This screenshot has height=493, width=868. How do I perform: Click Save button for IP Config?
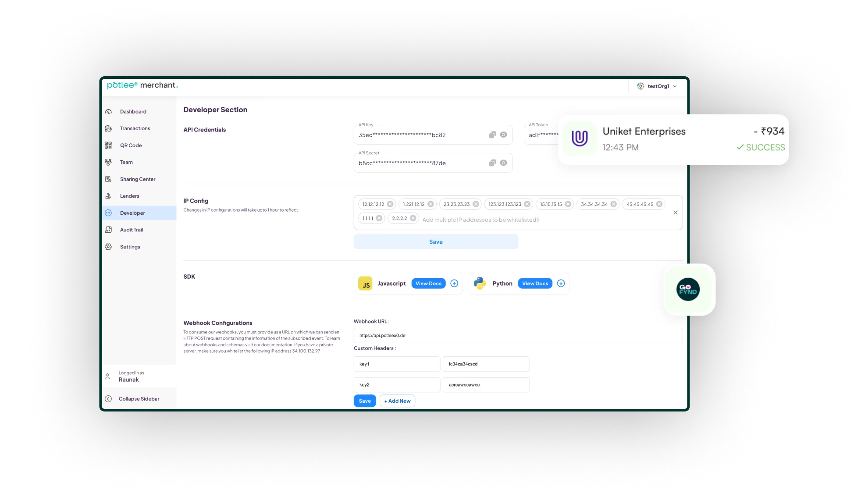pos(436,241)
